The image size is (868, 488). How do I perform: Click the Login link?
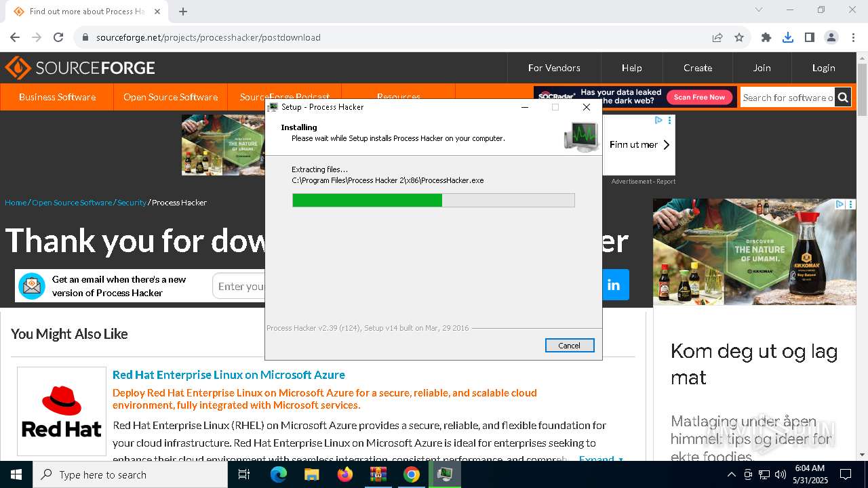coord(823,68)
